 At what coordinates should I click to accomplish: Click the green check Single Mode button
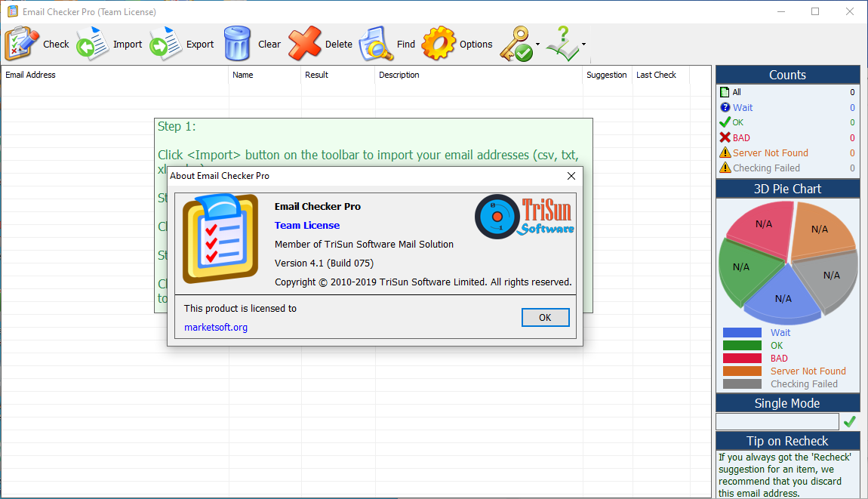click(x=850, y=421)
